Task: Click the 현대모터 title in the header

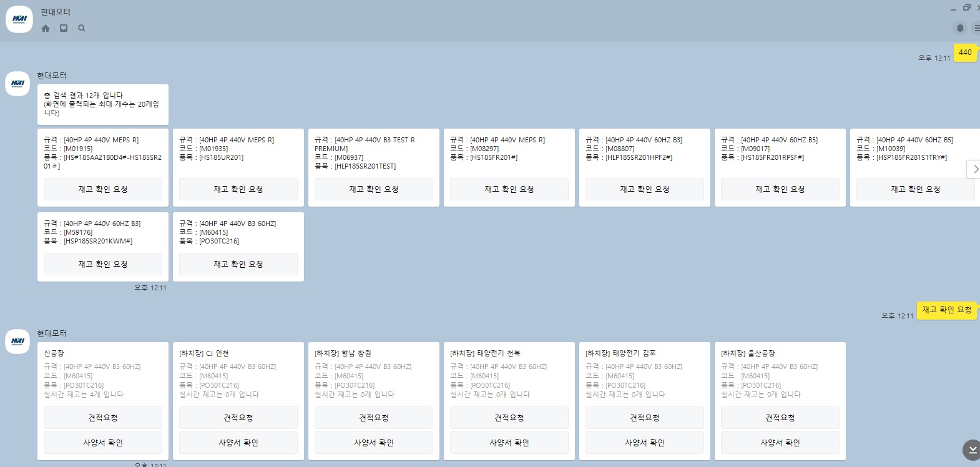Action: pos(56,12)
